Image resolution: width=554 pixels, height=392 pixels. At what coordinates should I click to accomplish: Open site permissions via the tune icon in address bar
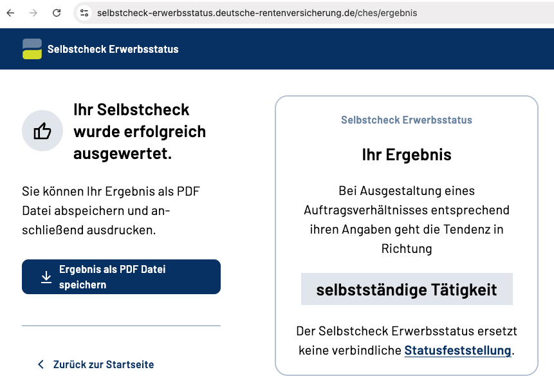pos(85,12)
